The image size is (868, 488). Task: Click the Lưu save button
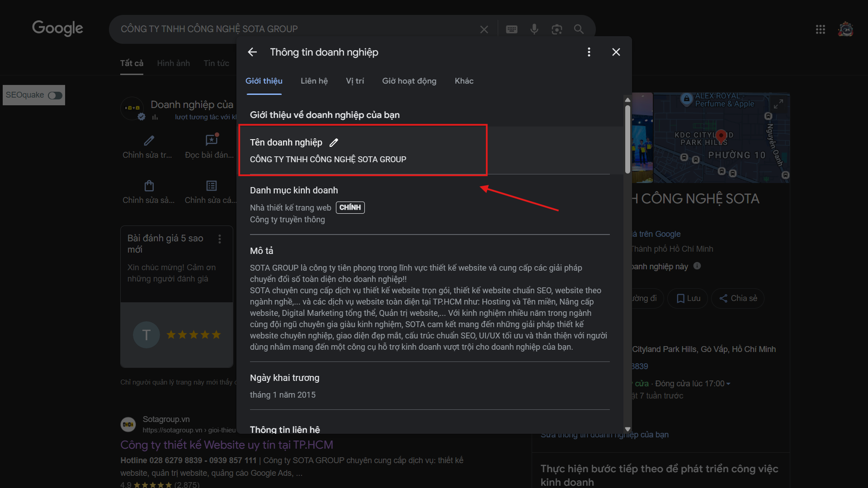point(688,298)
